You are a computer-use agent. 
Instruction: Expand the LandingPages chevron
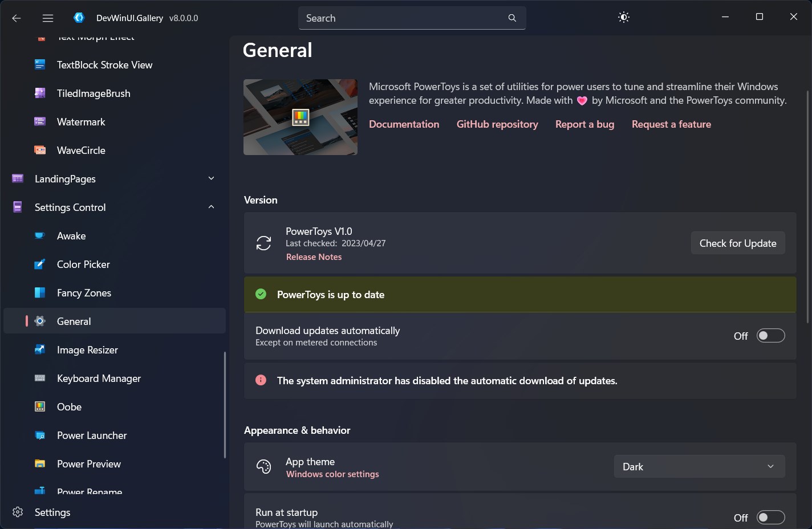coord(212,178)
